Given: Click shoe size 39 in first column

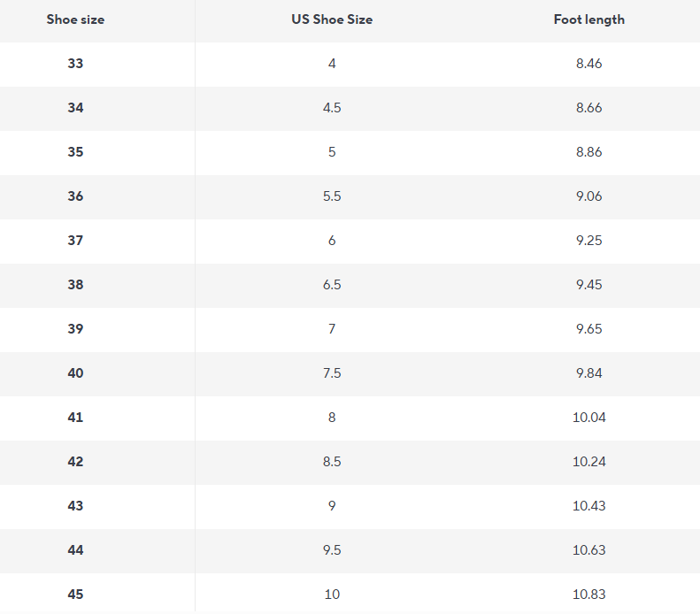Looking at the screenshot, I should pyautogui.click(x=75, y=329).
